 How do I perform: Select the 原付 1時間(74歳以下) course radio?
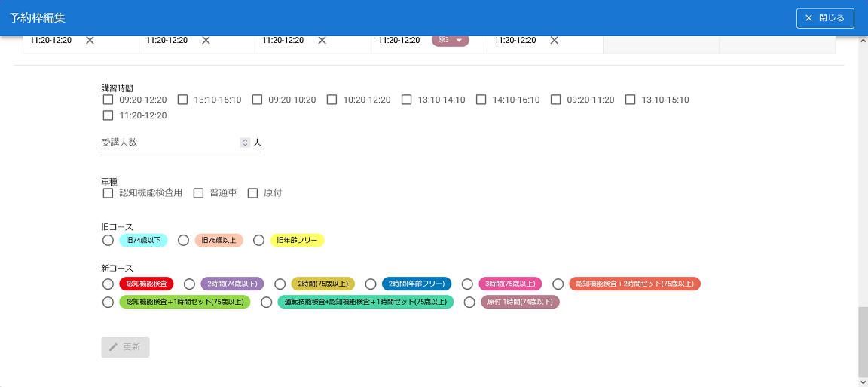tap(469, 303)
